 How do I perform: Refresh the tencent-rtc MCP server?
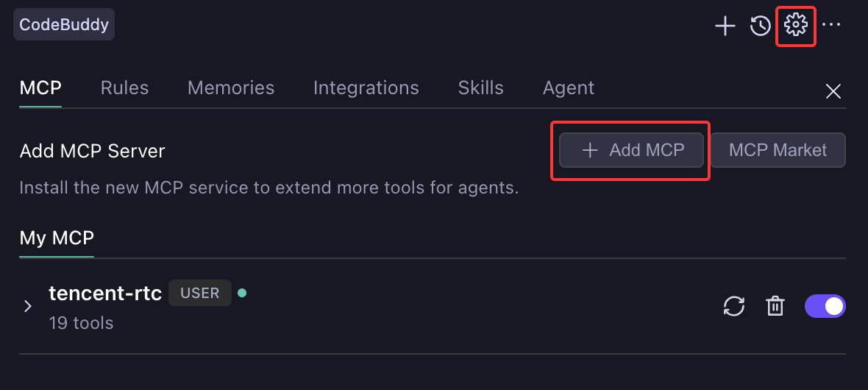coord(734,306)
